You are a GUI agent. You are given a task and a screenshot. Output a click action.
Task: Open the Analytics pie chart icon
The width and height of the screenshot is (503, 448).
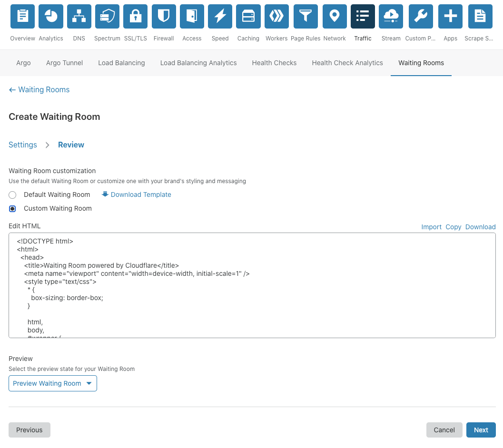click(50, 17)
